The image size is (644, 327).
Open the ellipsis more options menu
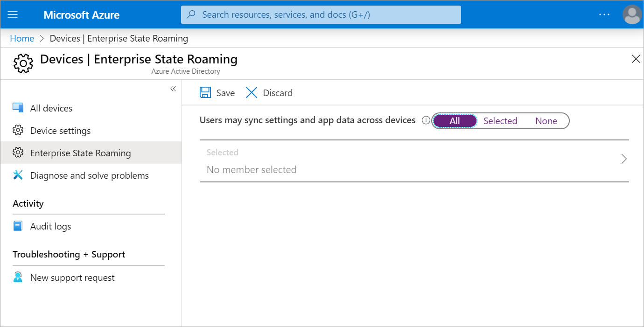tap(604, 14)
